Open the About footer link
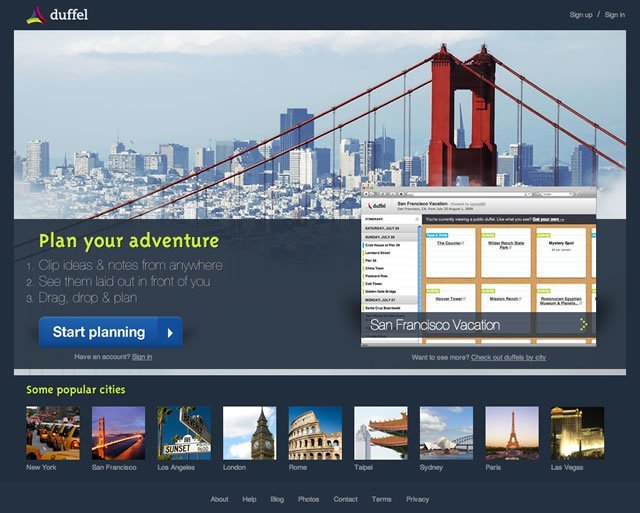The image size is (640, 513). pyautogui.click(x=219, y=499)
